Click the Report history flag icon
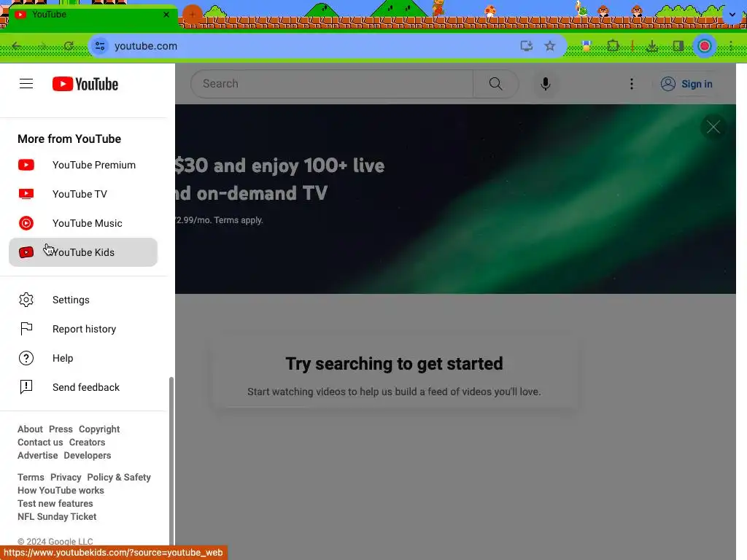Screen dimensions: 747x560 (26, 329)
